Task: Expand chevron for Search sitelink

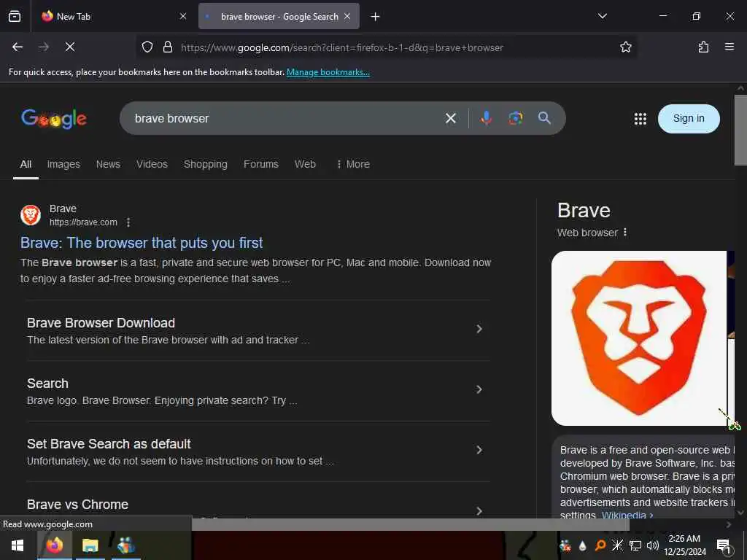Action: coord(479,389)
